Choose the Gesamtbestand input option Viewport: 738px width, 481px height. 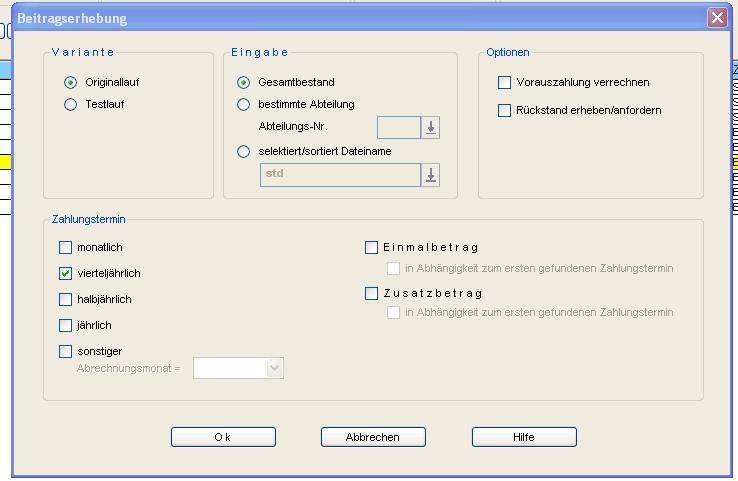pyautogui.click(x=243, y=83)
